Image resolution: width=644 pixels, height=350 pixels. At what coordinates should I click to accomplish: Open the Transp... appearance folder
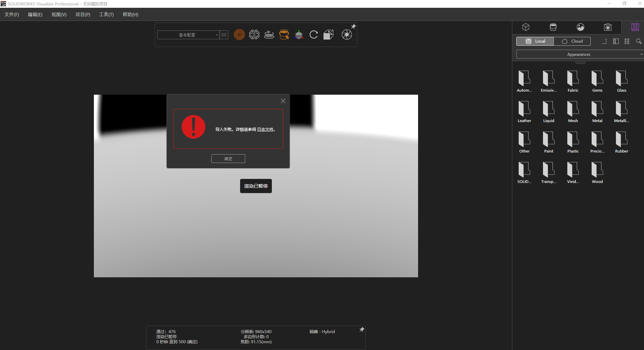tap(549, 173)
